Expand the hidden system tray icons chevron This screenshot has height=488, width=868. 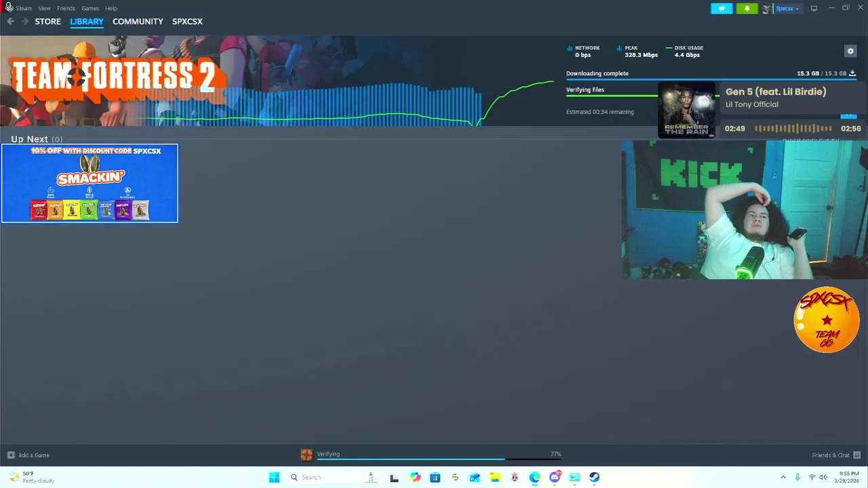(x=783, y=477)
